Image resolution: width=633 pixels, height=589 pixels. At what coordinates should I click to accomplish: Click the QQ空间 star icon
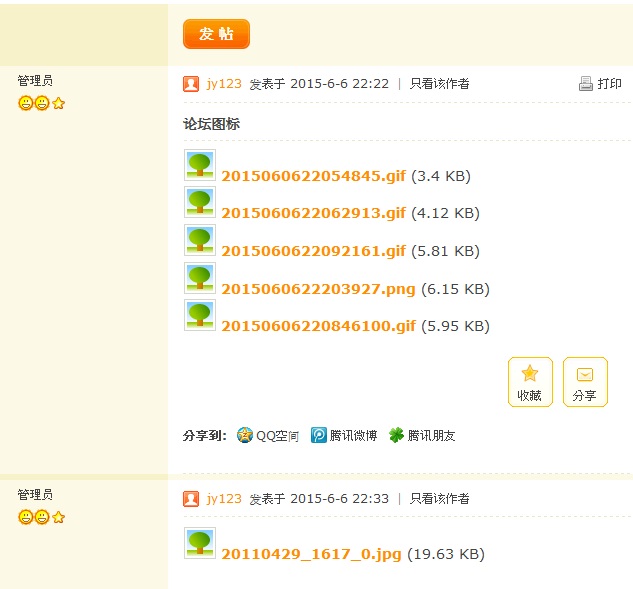[x=245, y=435]
